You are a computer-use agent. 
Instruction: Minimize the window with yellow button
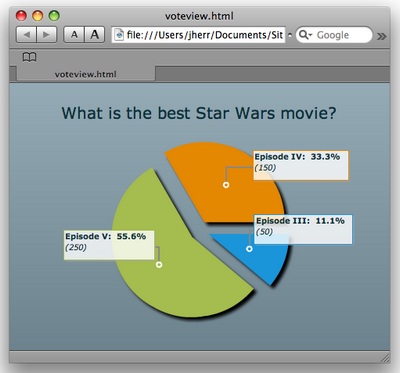(38, 15)
